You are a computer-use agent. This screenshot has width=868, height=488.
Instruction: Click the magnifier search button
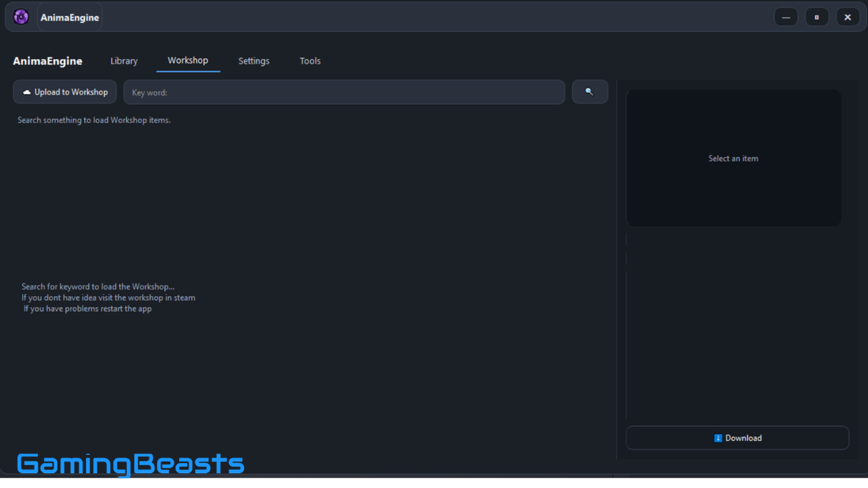point(589,92)
